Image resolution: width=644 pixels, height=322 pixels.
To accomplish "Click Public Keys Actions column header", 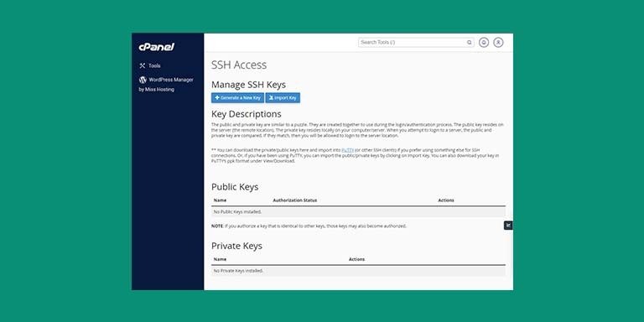I will (x=446, y=200).
